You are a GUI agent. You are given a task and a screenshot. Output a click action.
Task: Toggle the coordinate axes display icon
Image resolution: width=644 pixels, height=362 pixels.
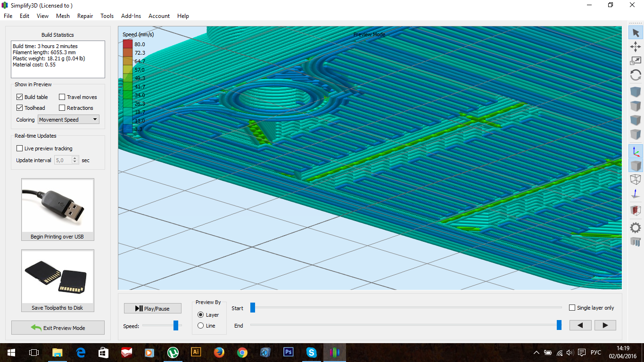(636, 151)
